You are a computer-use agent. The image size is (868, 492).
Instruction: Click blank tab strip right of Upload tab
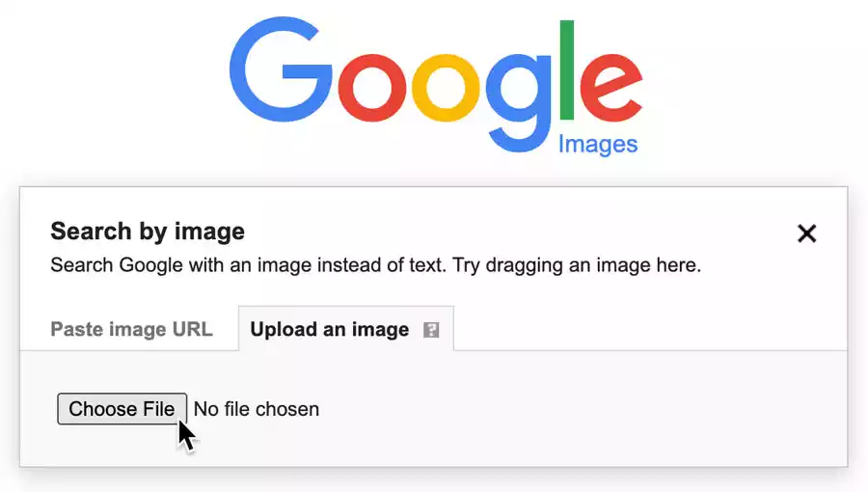[646, 329]
